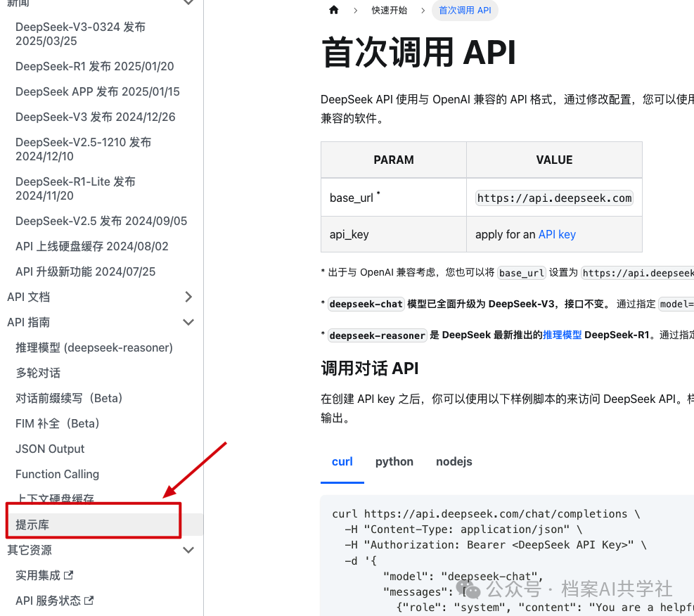Open the JSON Output guide
Image resolution: width=694 pixels, height=616 pixels.
pos(50,449)
